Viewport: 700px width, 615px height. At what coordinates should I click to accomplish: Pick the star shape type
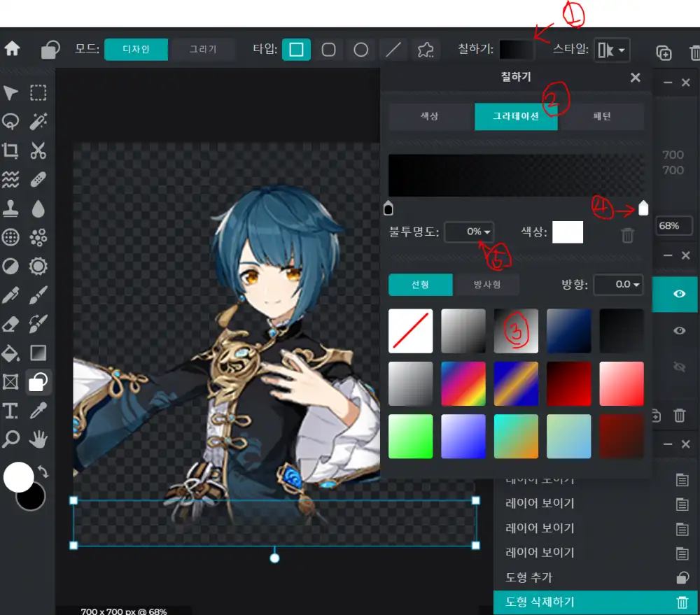click(425, 50)
